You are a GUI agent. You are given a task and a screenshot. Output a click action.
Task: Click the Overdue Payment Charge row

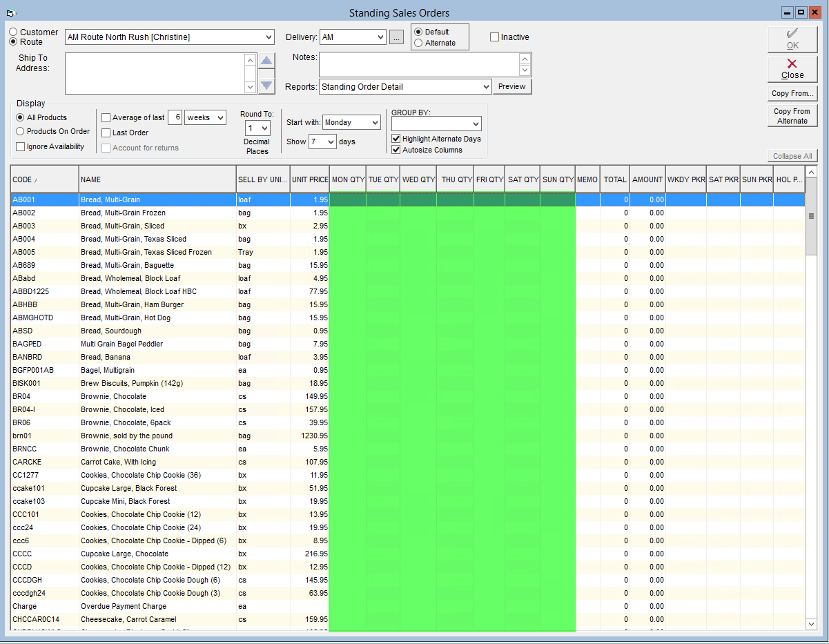click(407, 606)
